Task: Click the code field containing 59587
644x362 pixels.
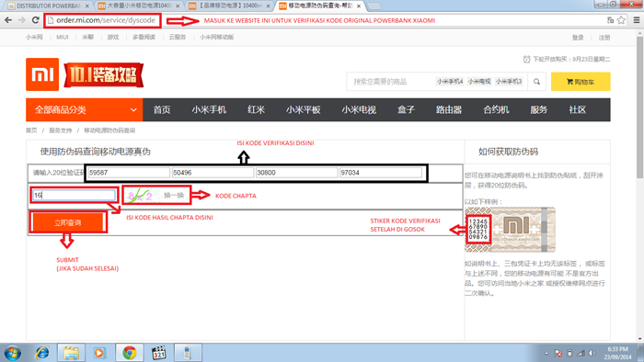Action: click(129, 173)
